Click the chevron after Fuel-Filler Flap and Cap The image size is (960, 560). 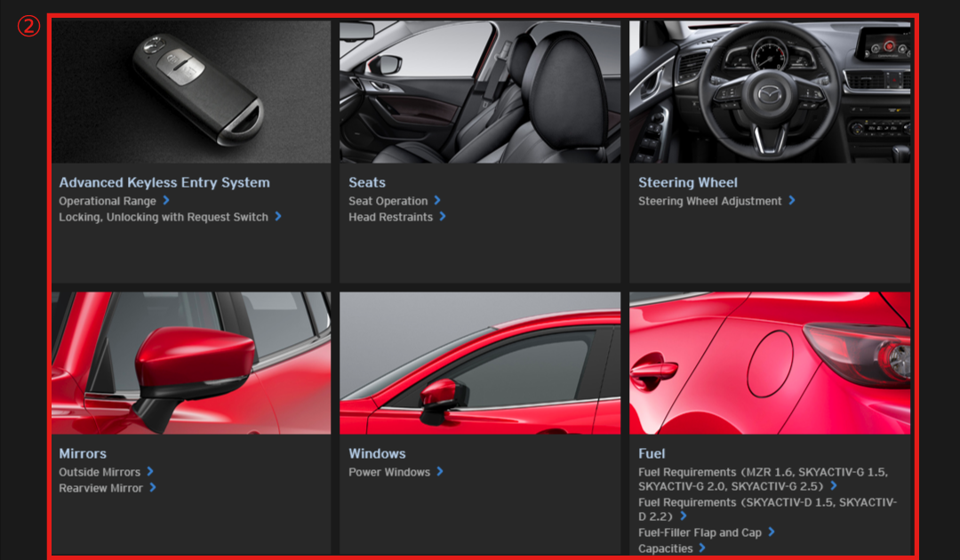pyautogui.click(x=772, y=532)
